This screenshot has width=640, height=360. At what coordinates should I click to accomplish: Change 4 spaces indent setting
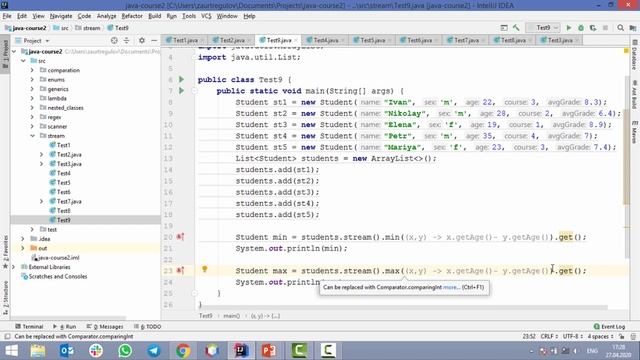(600, 336)
